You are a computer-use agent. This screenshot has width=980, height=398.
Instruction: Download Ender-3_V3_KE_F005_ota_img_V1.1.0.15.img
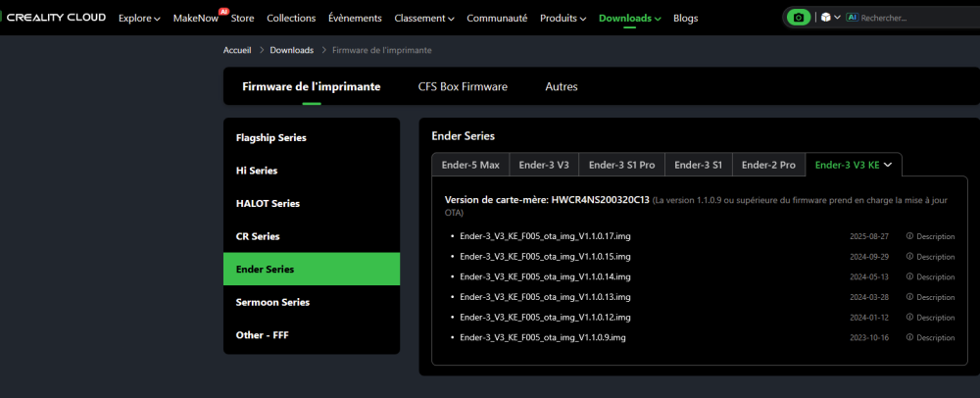click(545, 256)
